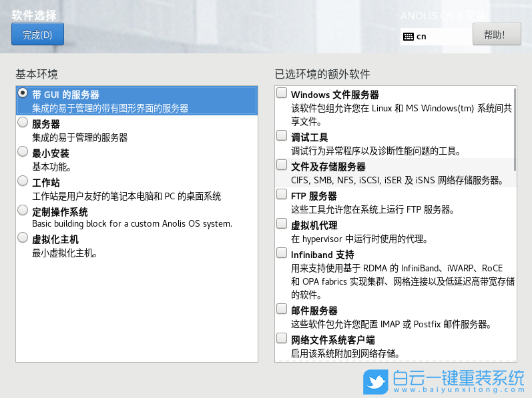The width and height of the screenshot is (532, 398).
Task: Open help with the 帮助! button
Action: pos(497,35)
